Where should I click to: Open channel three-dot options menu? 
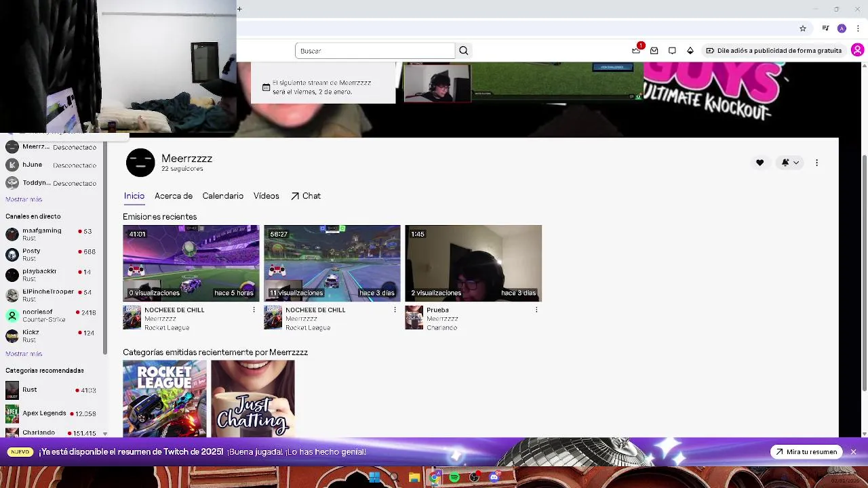[x=816, y=163]
